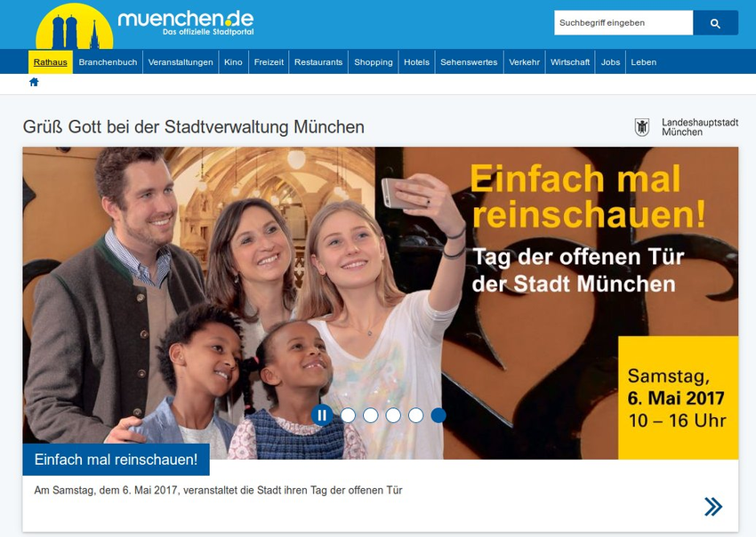This screenshot has width=756, height=537.
Task: Open the Jobs navigation link
Action: click(610, 62)
